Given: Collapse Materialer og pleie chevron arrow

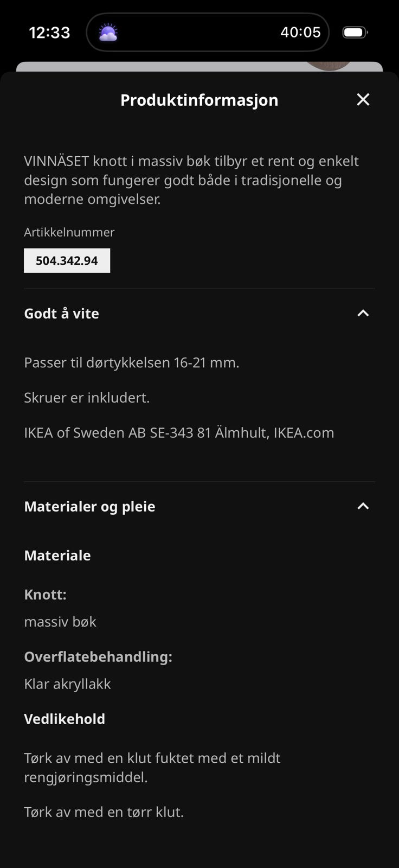Looking at the screenshot, I should coord(363,506).
